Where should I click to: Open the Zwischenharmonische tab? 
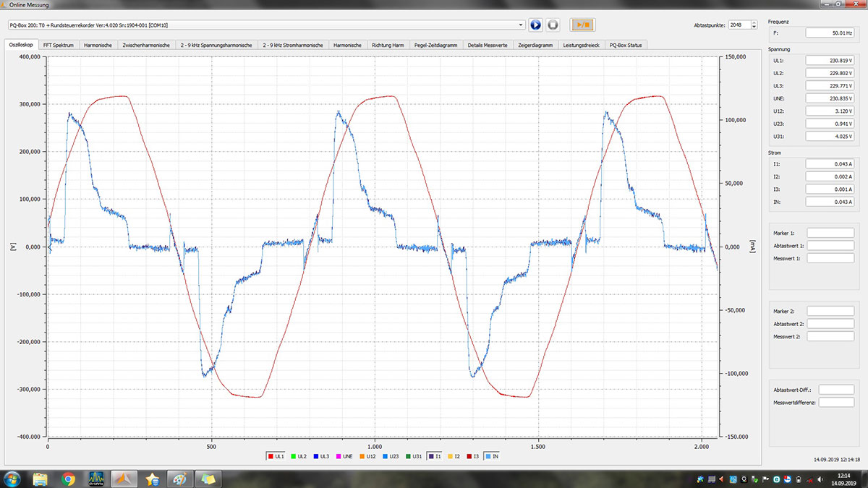[146, 45]
